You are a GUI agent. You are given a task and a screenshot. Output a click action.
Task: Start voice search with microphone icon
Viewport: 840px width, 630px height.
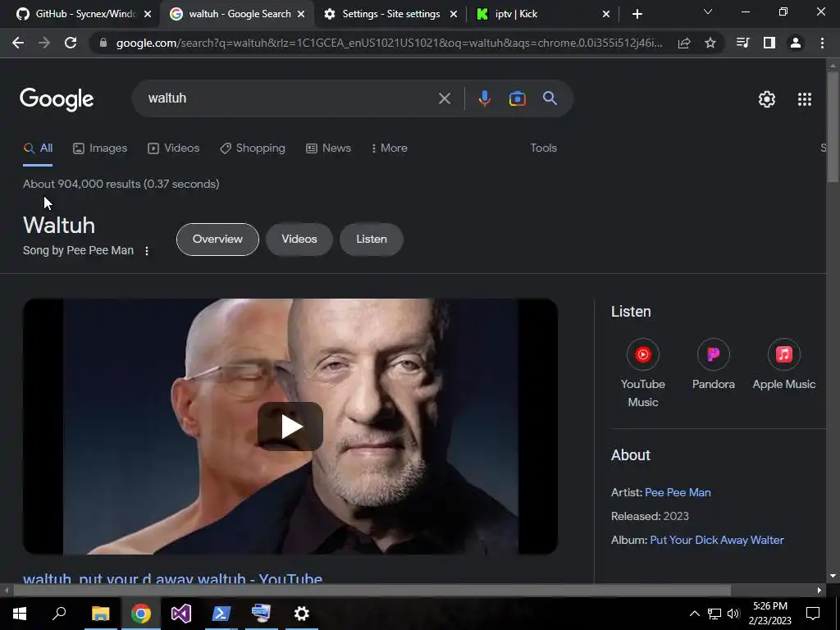484,98
